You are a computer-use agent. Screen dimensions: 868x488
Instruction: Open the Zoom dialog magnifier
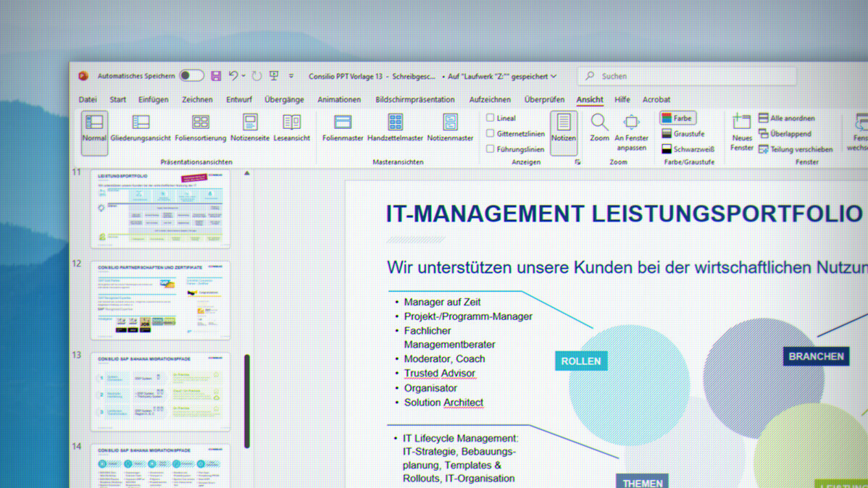[599, 128]
